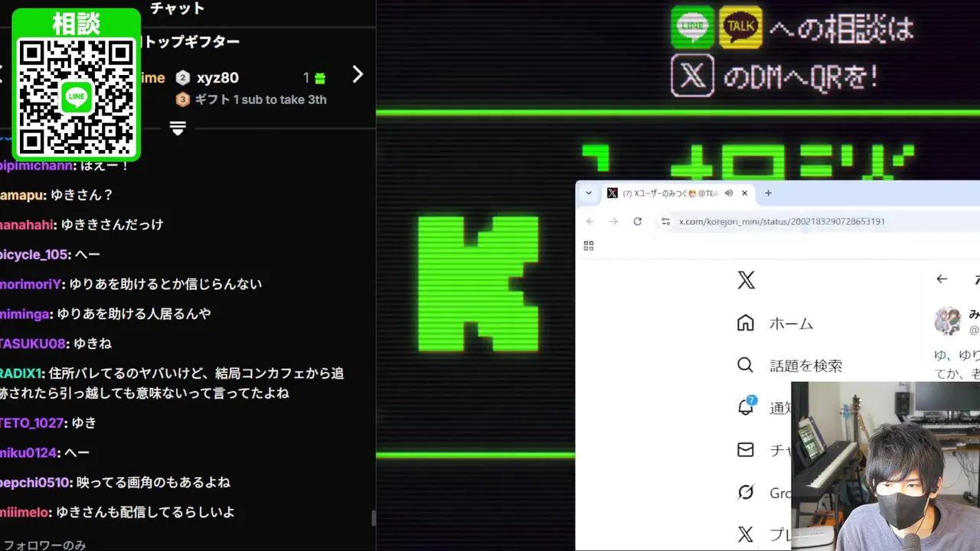
Task: Open the apps grid icon in the bookmarks bar
Action: [x=589, y=246]
